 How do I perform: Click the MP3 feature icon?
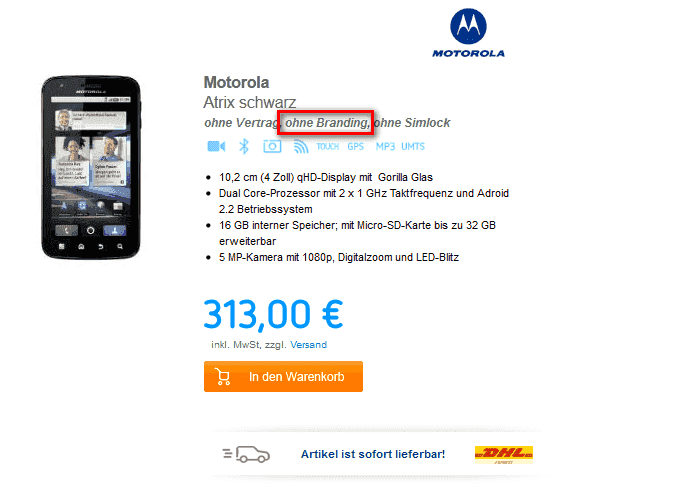click(x=385, y=147)
